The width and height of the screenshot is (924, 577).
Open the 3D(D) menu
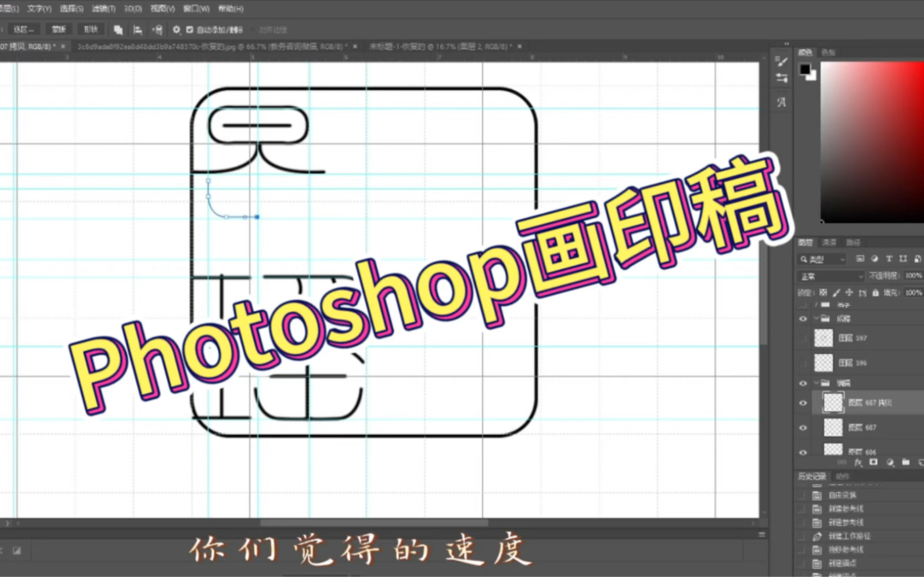132,9
